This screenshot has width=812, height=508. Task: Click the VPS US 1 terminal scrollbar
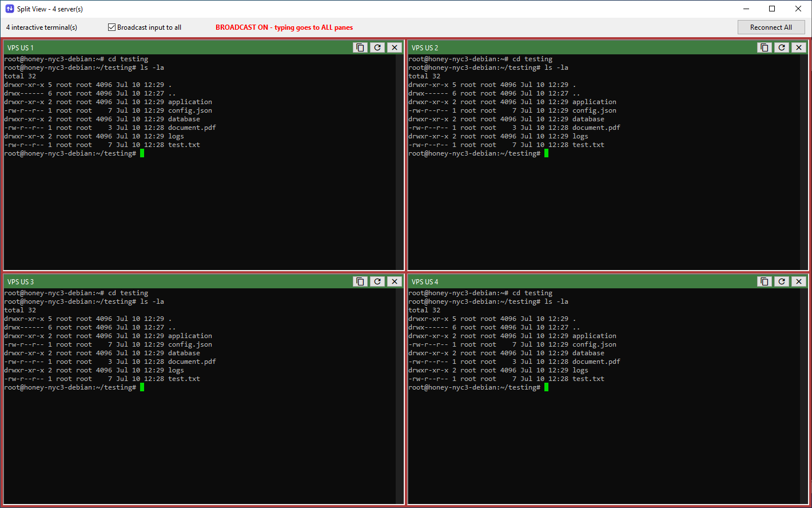point(399,162)
